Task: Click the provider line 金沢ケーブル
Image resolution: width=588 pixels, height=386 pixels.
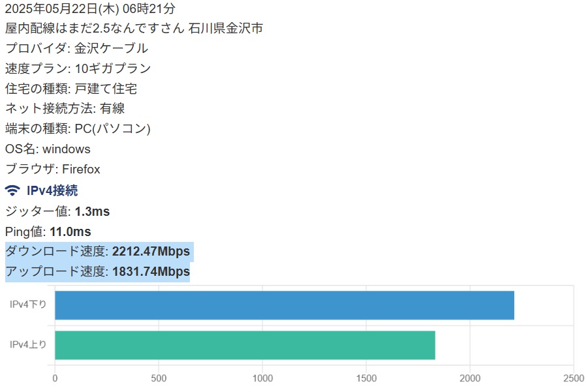Action: click(x=76, y=48)
